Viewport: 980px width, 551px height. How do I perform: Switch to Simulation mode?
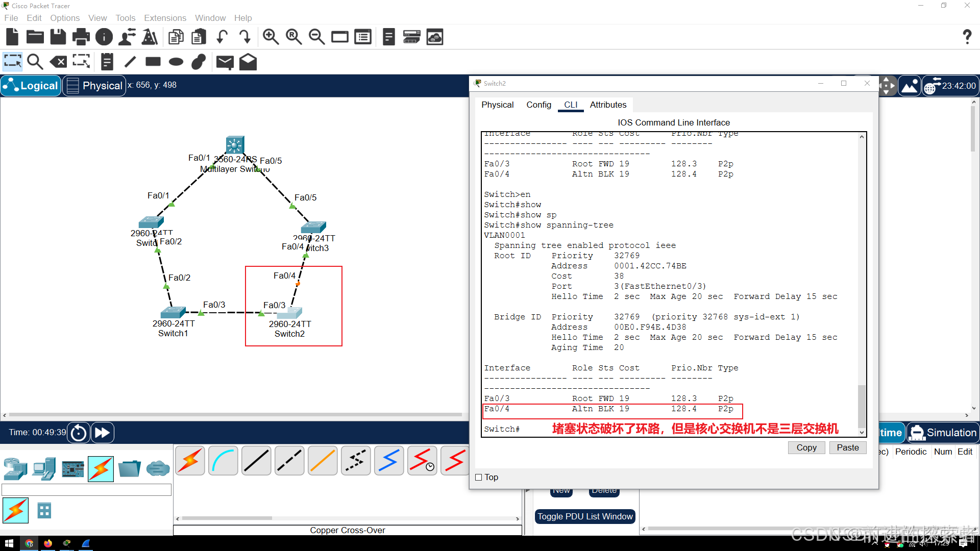point(943,433)
